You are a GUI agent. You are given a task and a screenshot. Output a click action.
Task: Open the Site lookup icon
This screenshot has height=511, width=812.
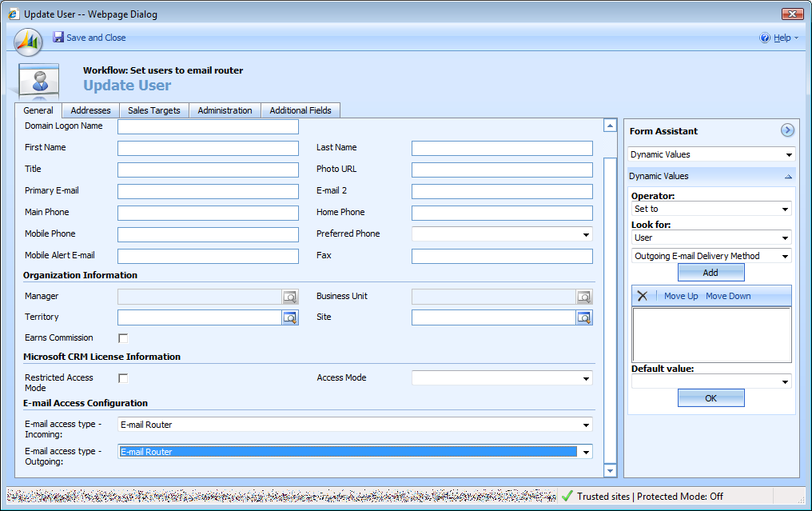point(584,317)
